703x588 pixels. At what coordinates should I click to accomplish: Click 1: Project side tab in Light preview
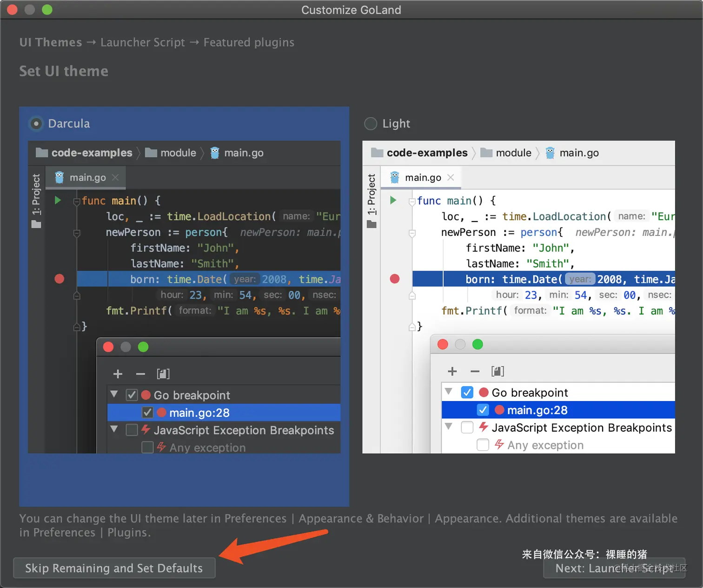click(x=371, y=200)
